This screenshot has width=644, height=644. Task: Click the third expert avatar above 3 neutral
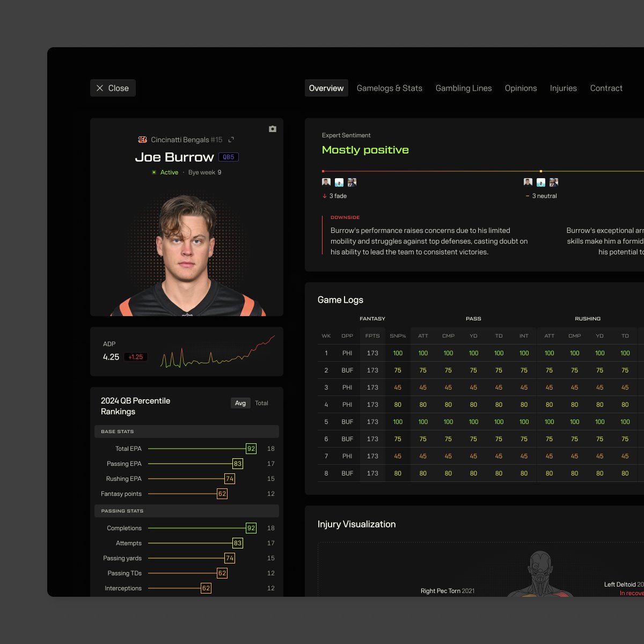[x=554, y=182]
